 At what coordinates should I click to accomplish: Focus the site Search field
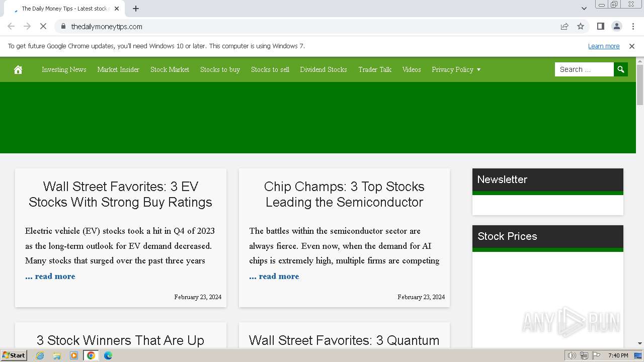coord(584,69)
